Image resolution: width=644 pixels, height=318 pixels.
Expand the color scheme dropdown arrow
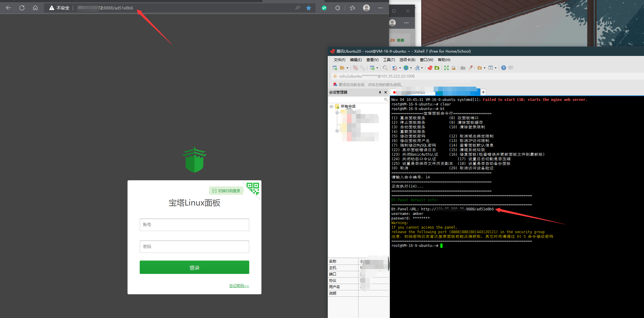400,68
